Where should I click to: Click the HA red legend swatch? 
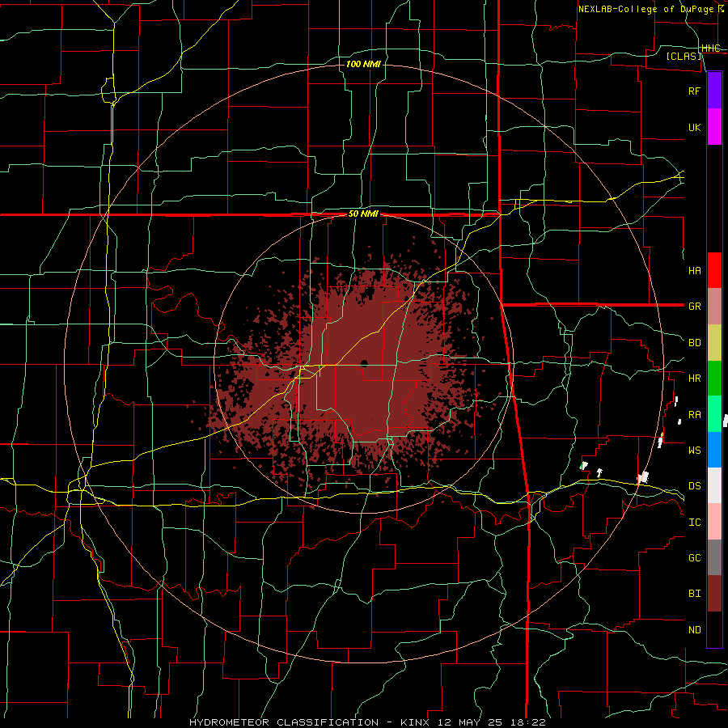coord(714,270)
